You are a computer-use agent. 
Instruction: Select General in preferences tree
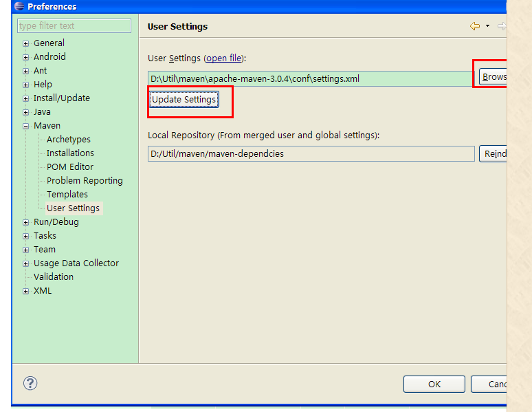[x=49, y=43]
